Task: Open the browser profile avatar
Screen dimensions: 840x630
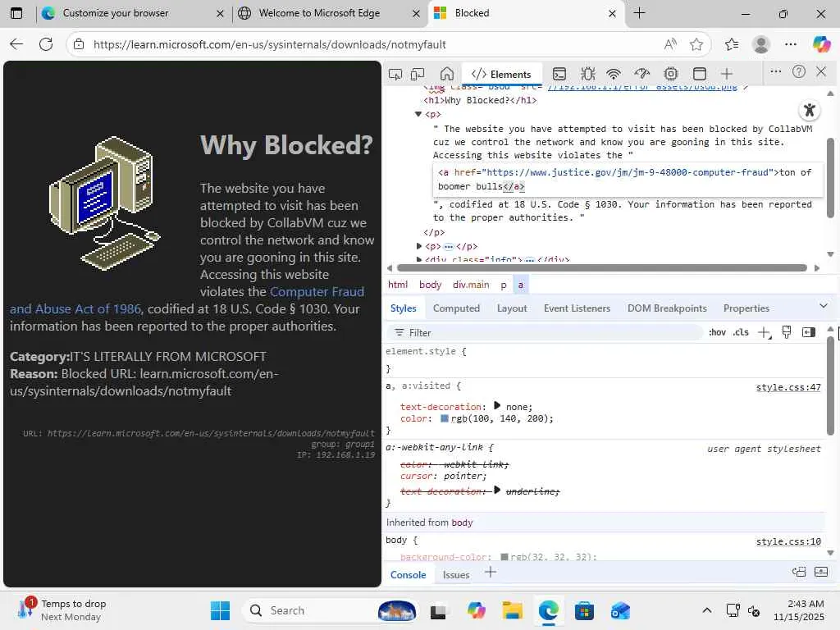Action: coord(761,44)
